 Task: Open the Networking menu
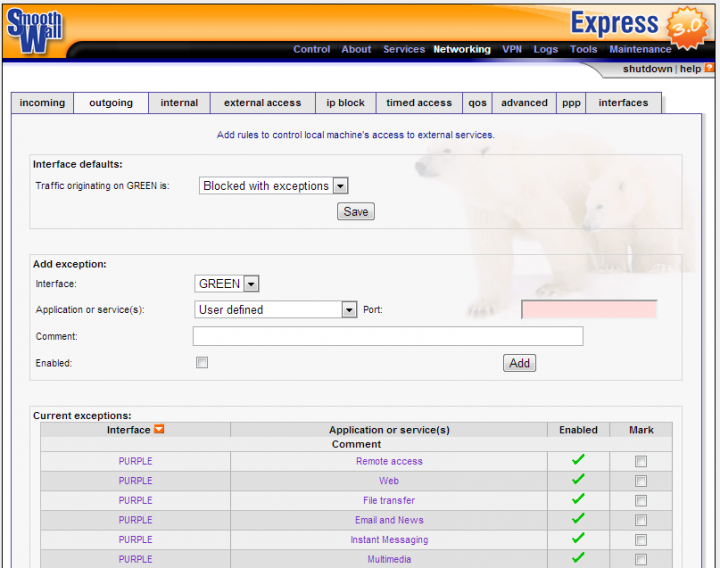[x=462, y=49]
